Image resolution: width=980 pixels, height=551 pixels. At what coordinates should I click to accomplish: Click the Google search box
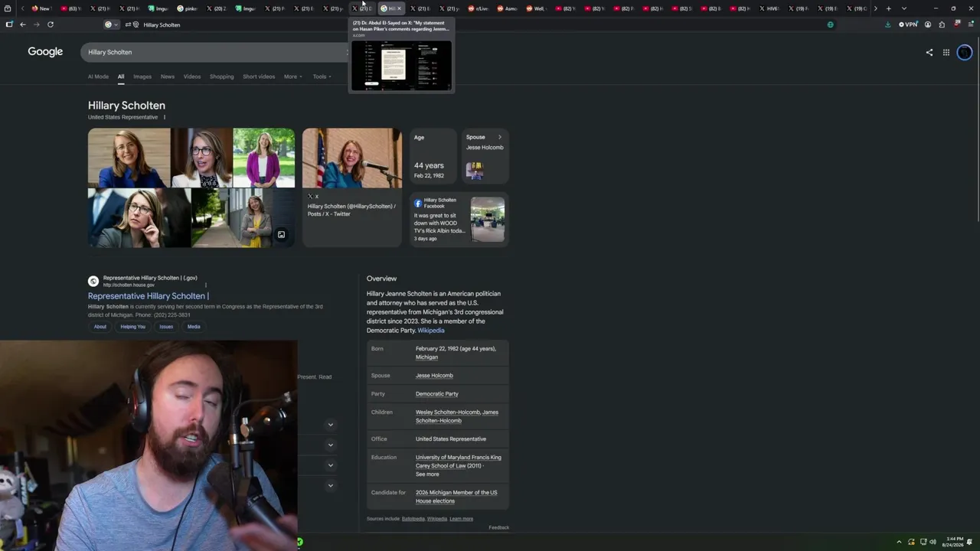pyautogui.click(x=214, y=52)
